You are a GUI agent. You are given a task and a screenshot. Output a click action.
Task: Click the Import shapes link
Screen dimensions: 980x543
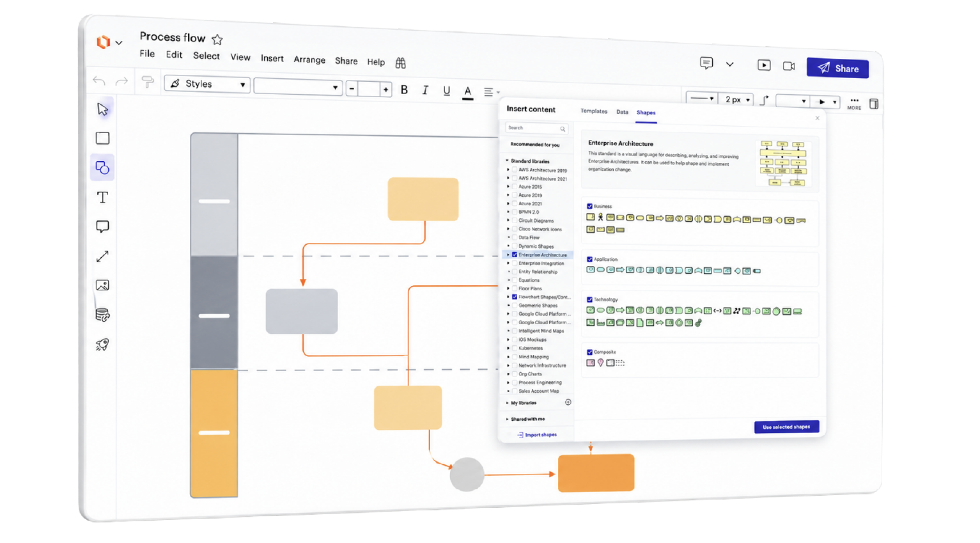pos(537,435)
